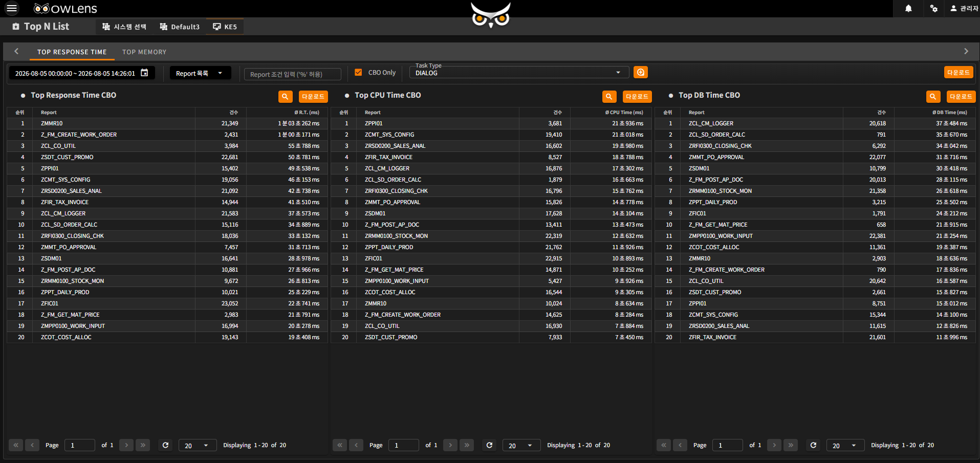Open the hamburger main menu

pos(12,8)
